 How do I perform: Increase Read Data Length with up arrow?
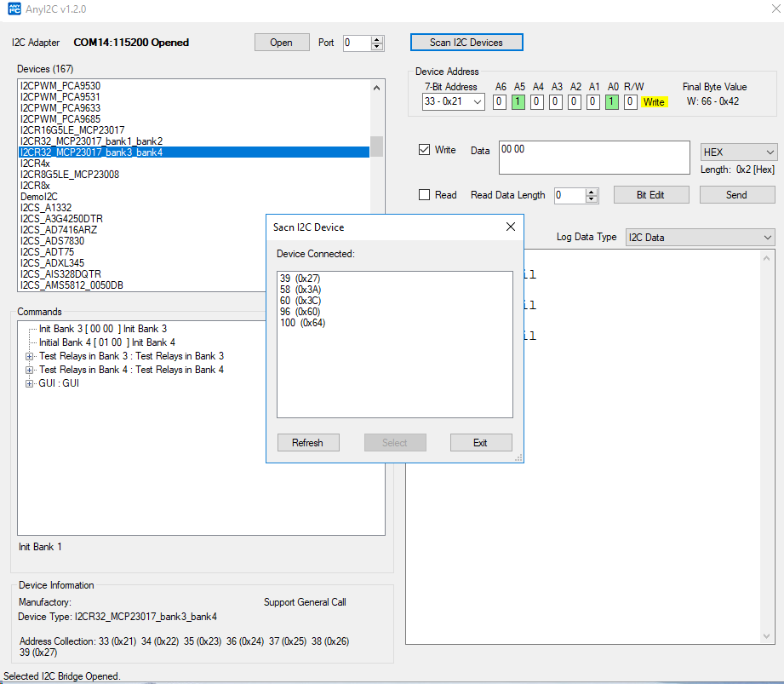[x=592, y=192]
